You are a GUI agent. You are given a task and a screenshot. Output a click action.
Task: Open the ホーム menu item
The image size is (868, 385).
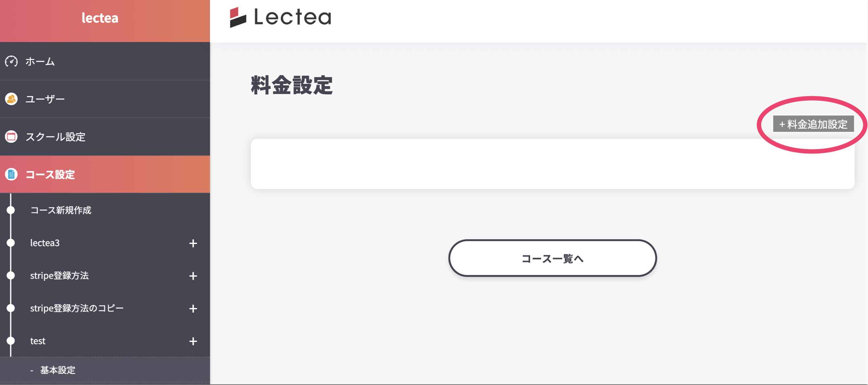click(x=39, y=62)
